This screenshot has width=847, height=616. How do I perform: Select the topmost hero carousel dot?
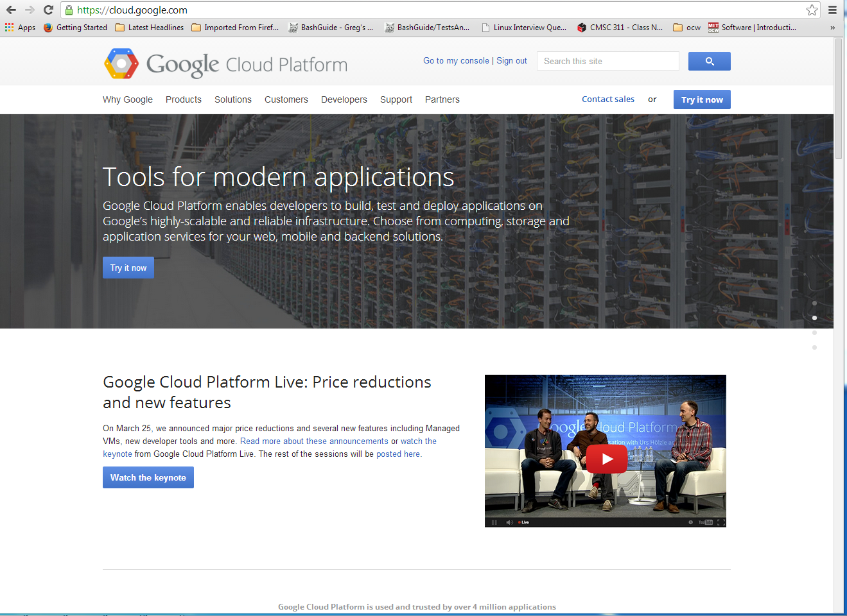coord(814,303)
